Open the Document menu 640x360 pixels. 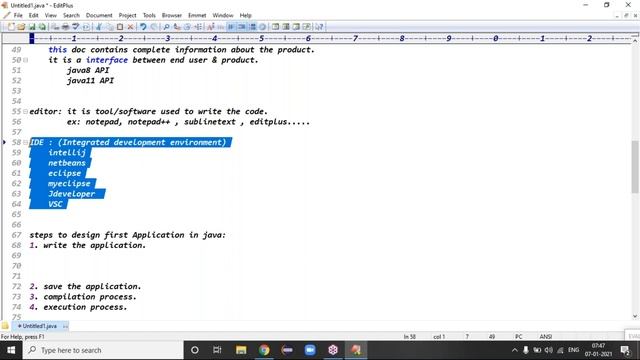click(x=99, y=16)
